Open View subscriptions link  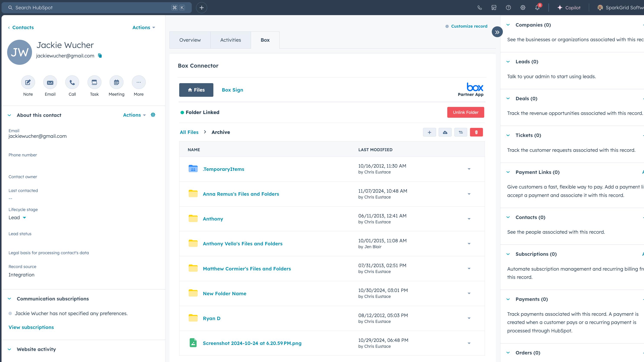[x=31, y=327]
